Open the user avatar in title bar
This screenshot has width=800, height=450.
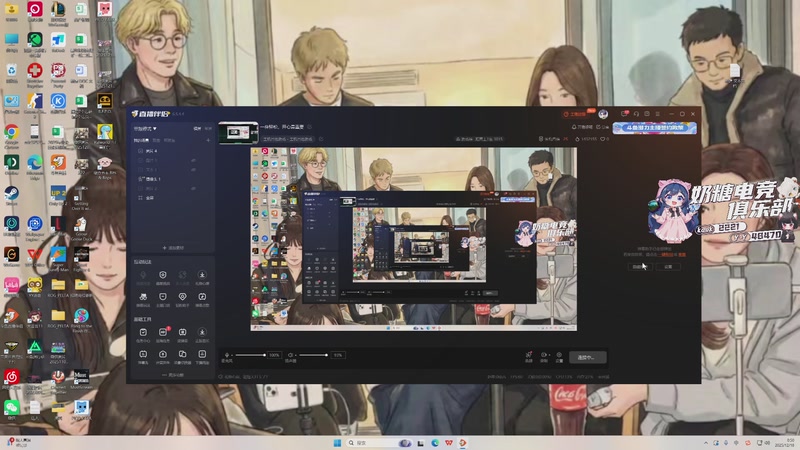[603, 114]
